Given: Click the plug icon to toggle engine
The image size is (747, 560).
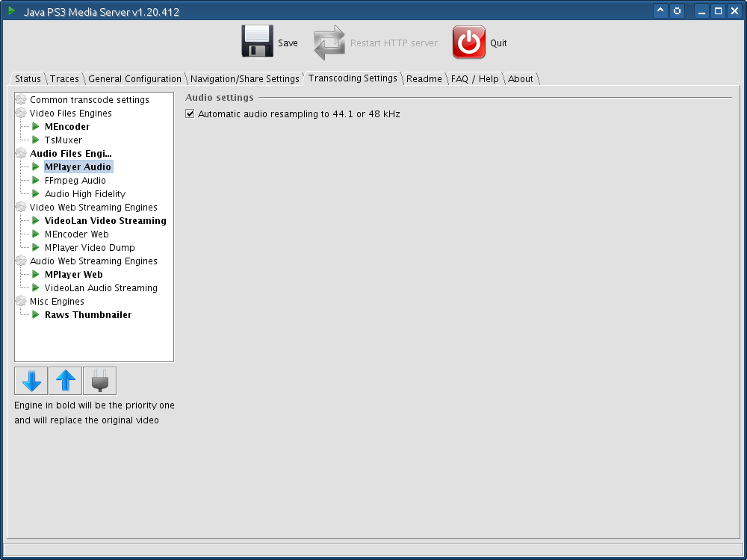Looking at the screenshot, I should pyautogui.click(x=99, y=381).
